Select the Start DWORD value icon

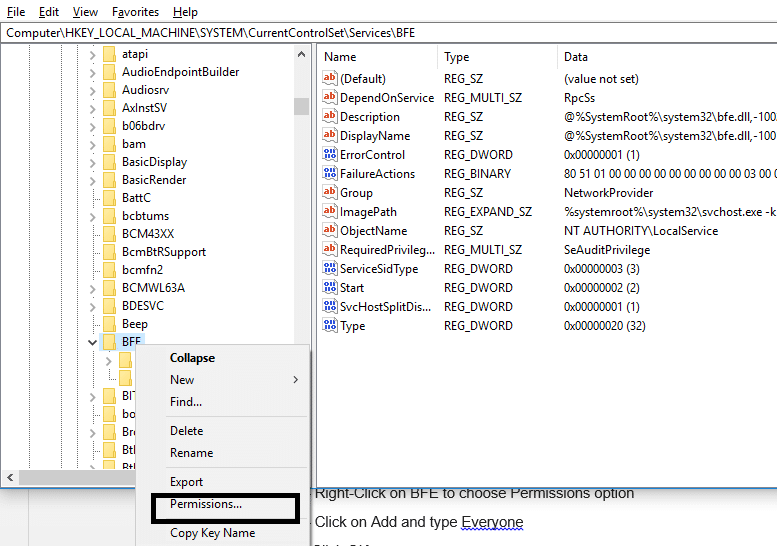pos(330,288)
